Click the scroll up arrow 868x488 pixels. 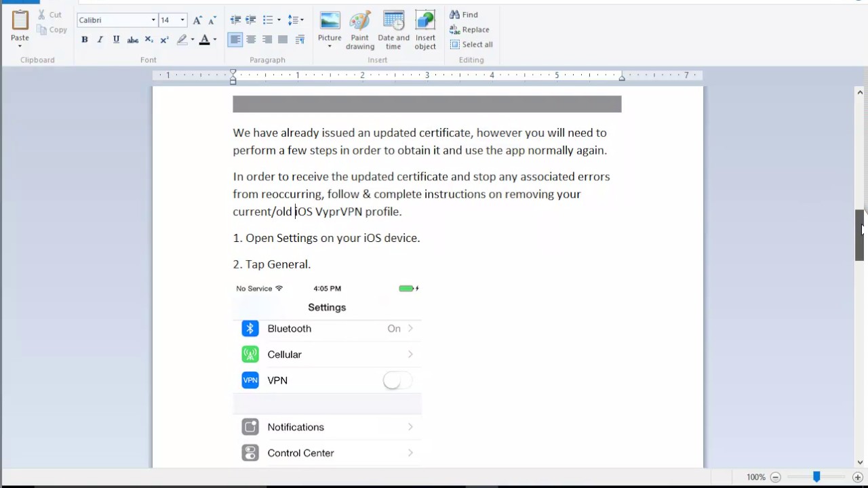[859, 92]
